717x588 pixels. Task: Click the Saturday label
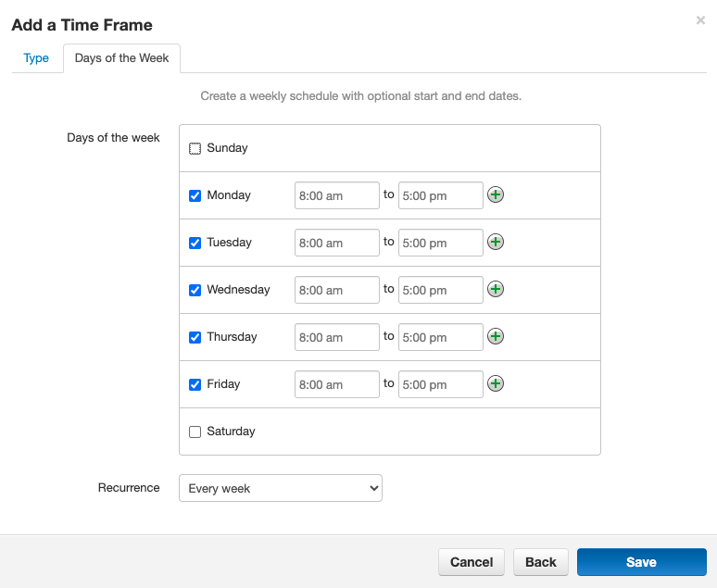point(231,432)
